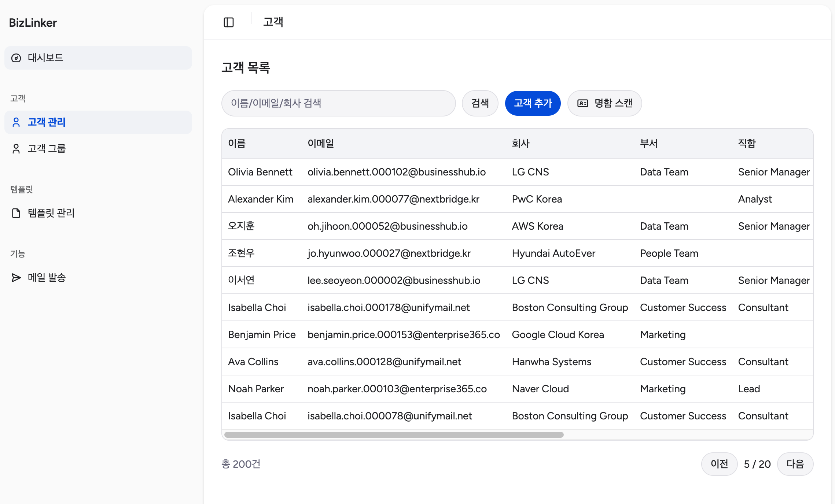835x504 pixels.
Task: Click the mail send paper-plane icon
Action: pyautogui.click(x=16, y=278)
